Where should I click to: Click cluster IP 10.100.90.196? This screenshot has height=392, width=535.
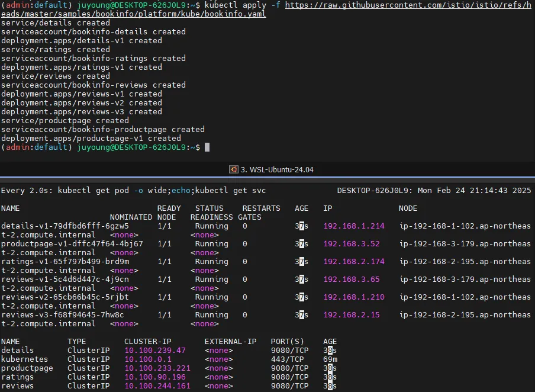(x=155, y=377)
